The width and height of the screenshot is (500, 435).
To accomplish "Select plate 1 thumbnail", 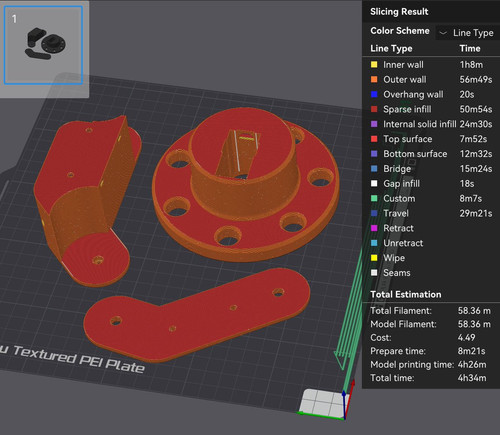I will point(43,45).
